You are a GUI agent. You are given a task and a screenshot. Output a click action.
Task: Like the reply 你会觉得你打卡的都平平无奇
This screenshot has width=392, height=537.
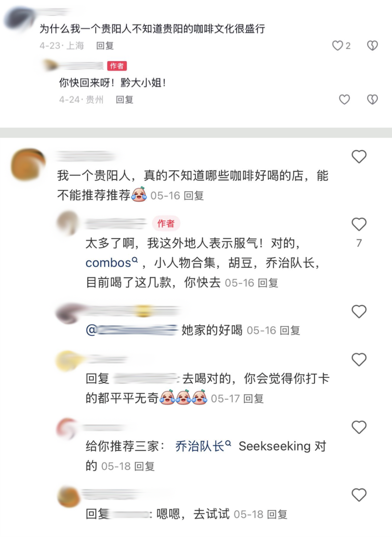tap(359, 359)
